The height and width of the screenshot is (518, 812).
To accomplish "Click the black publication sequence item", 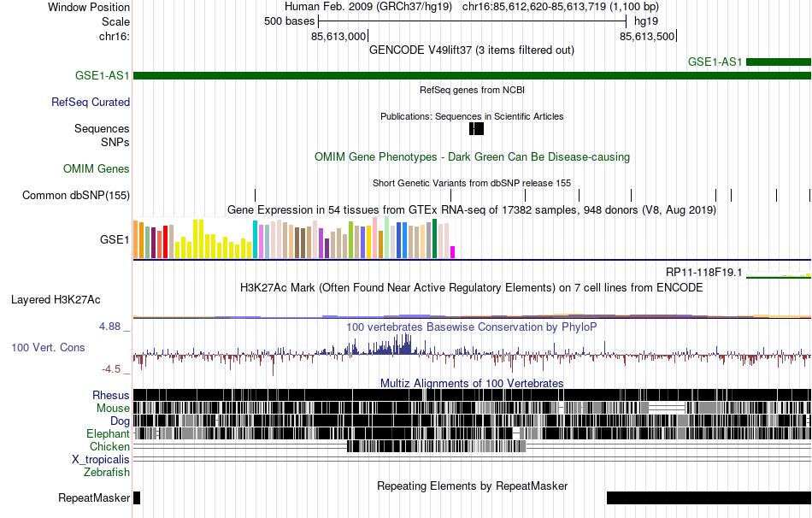I will tap(476, 128).
